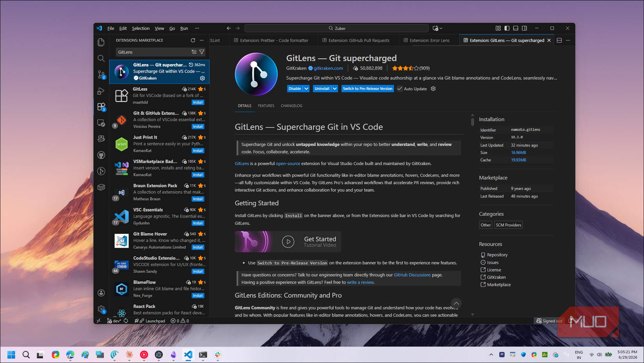Toggle the Auto Update checkbox
644x363 pixels.
tap(400, 89)
